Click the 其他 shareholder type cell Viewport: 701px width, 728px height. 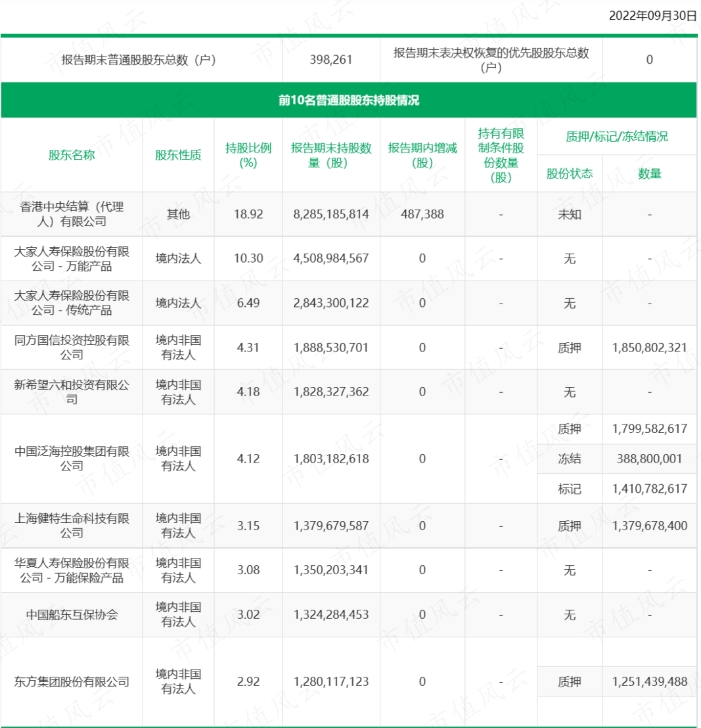pyautogui.click(x=178, y=214)
